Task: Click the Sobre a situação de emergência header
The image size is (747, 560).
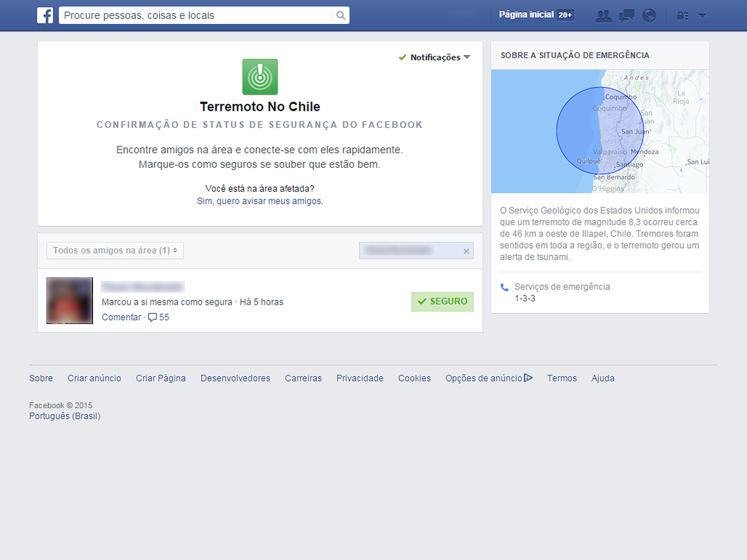Action: coord(575,55)
